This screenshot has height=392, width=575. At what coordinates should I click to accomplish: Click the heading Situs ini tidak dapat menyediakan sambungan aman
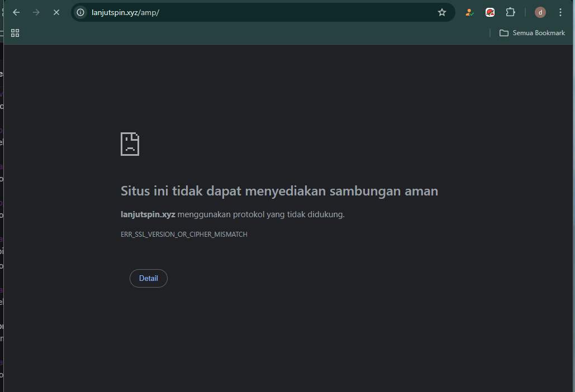(x=279, y=191)
